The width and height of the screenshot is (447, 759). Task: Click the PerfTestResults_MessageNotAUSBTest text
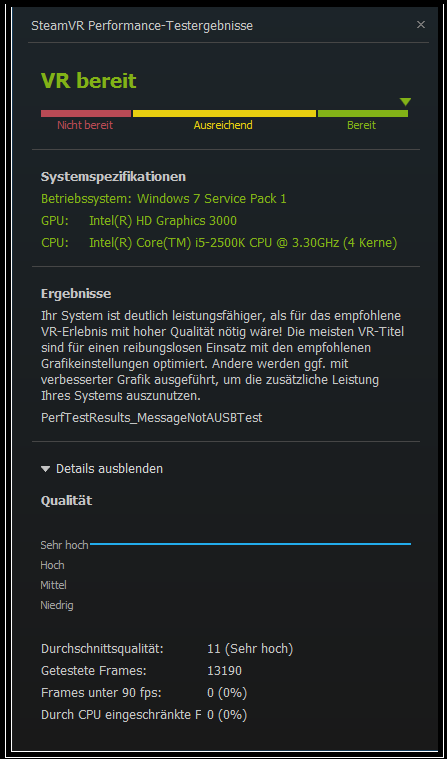tap(152, 418)
